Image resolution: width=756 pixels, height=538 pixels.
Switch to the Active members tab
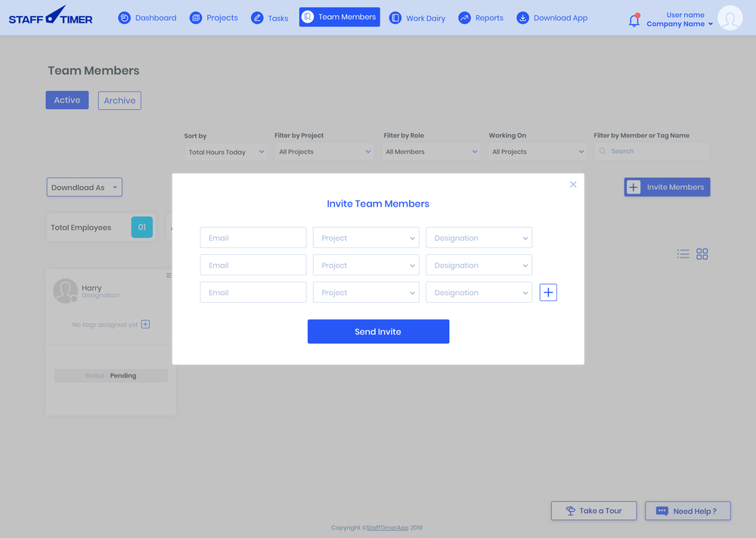pyautogui.click(x=67, y=100)
